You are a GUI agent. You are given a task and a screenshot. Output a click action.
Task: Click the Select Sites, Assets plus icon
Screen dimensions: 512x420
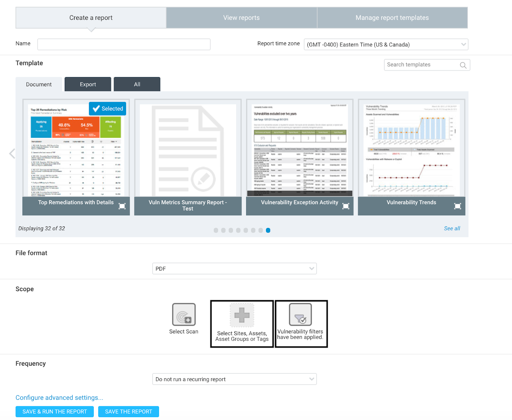(242, 315)
